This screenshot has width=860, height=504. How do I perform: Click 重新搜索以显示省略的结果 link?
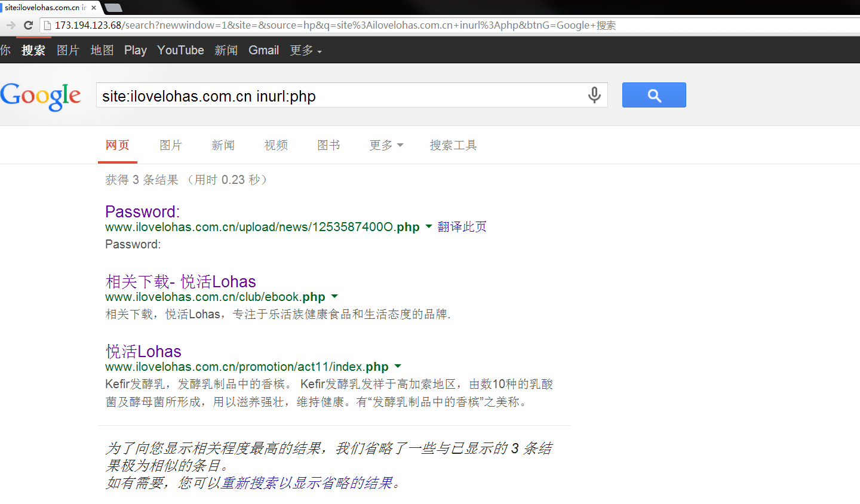point(307,483)
